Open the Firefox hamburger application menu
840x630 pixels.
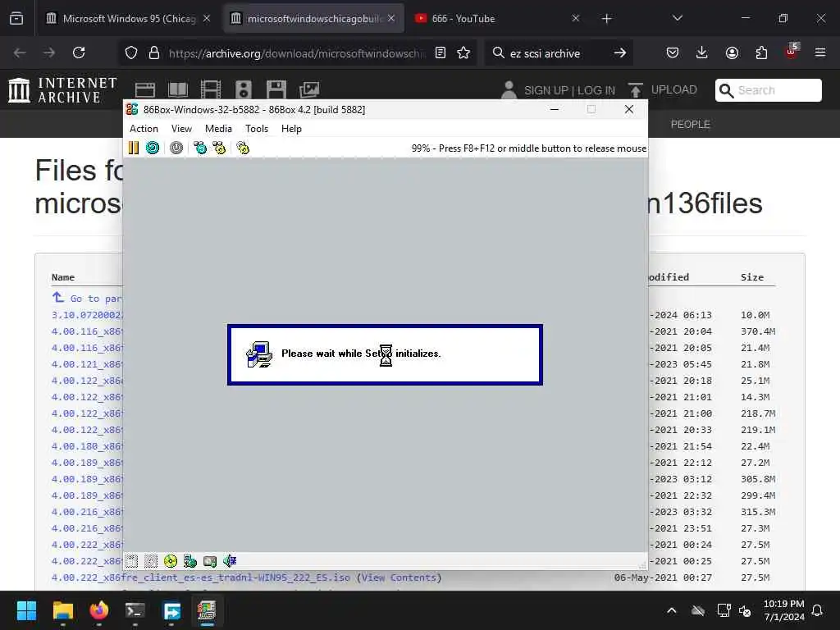(820, 52)
